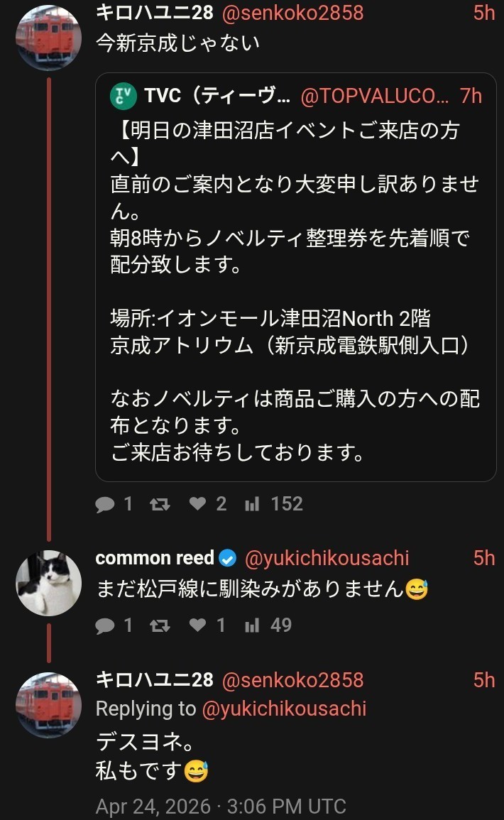Open @yukichikousachi profile from Replying to
Image resolution: width=504 pixels, height=820 pixels.
pos(284,709)
